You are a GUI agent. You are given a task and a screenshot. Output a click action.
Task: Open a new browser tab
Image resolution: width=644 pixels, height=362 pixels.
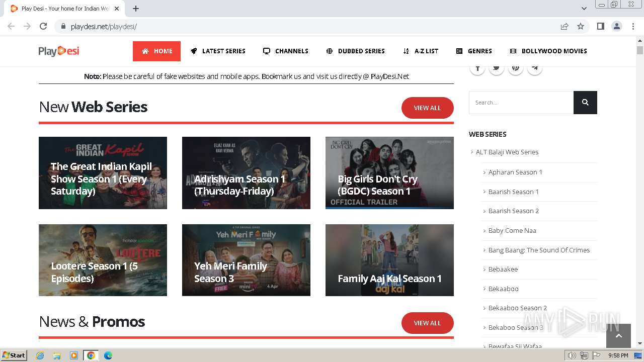135,9
